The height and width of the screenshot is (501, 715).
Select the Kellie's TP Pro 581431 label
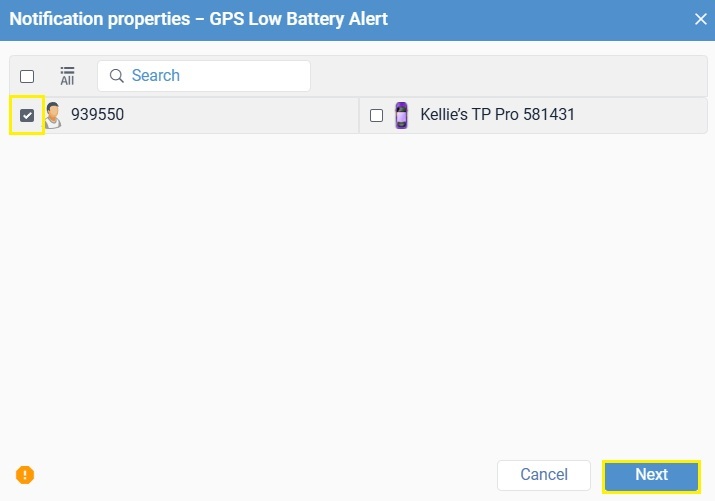click(x=497, y=114)
